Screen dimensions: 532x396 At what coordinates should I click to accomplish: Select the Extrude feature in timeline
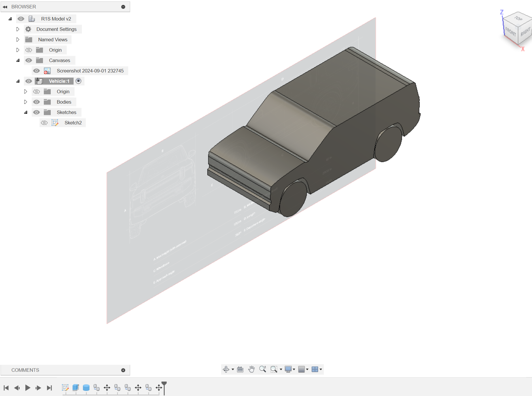pos(76,388)
